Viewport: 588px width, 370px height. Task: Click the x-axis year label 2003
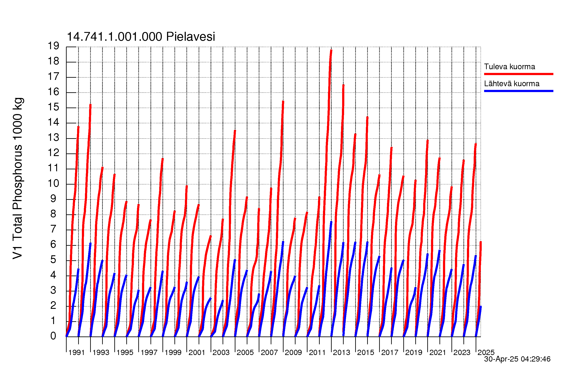221,352
